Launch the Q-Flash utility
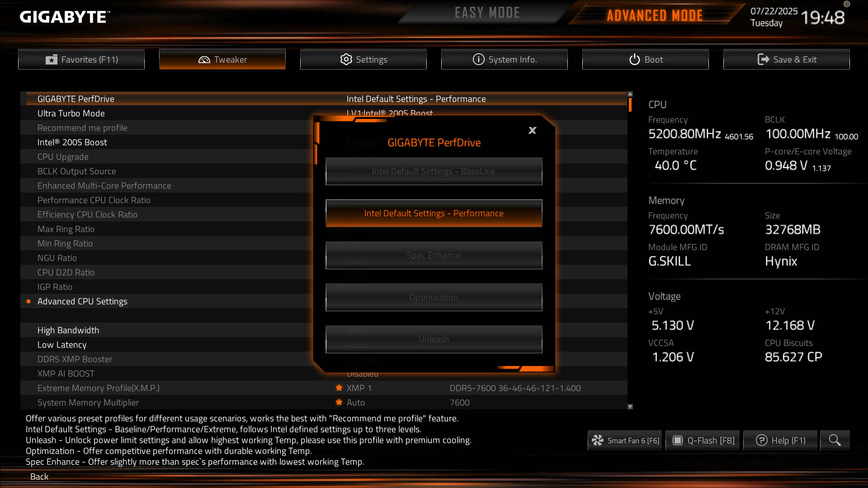The width and height of the screenshot is (868, 488). [703, 440]
